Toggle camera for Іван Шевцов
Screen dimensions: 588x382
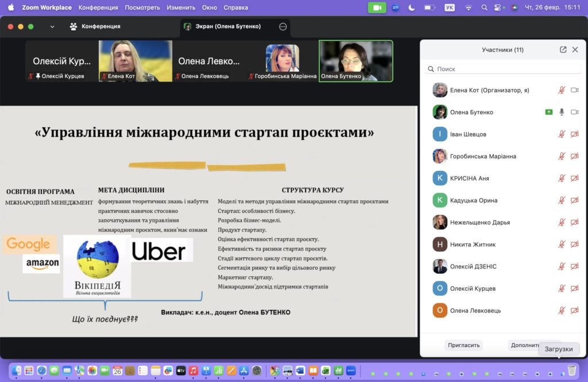point(574,134)
